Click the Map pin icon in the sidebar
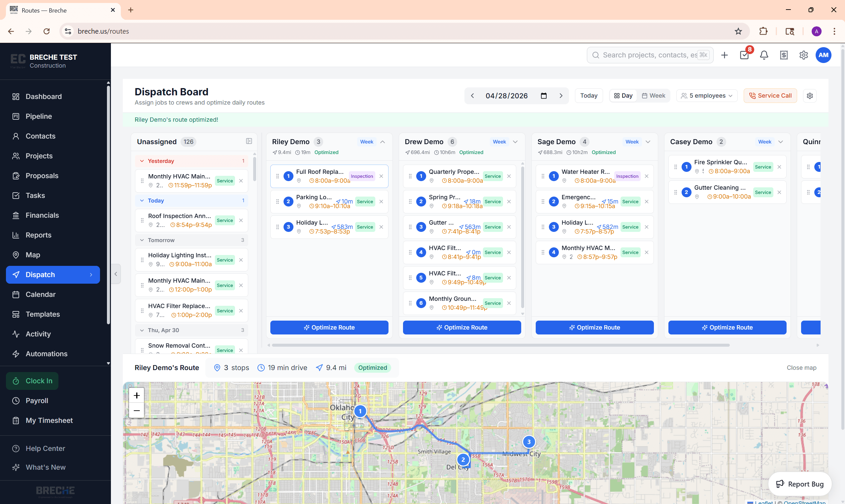 coord(16,255)
